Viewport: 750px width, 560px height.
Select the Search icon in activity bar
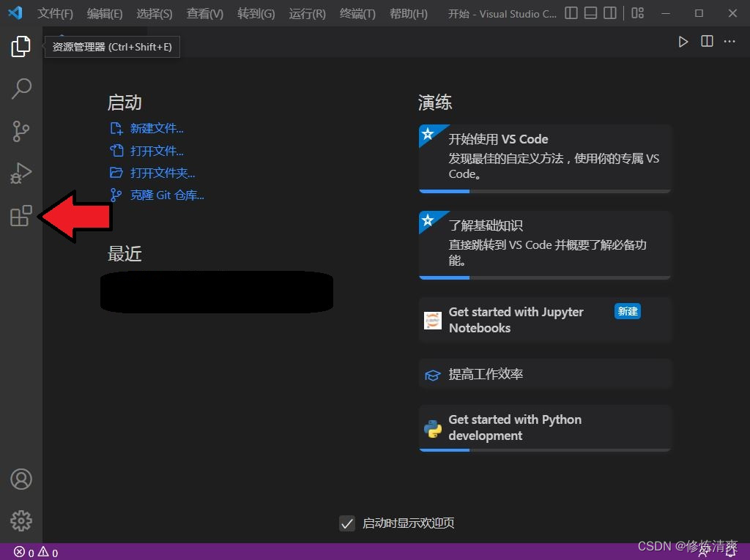pos(21,89)
